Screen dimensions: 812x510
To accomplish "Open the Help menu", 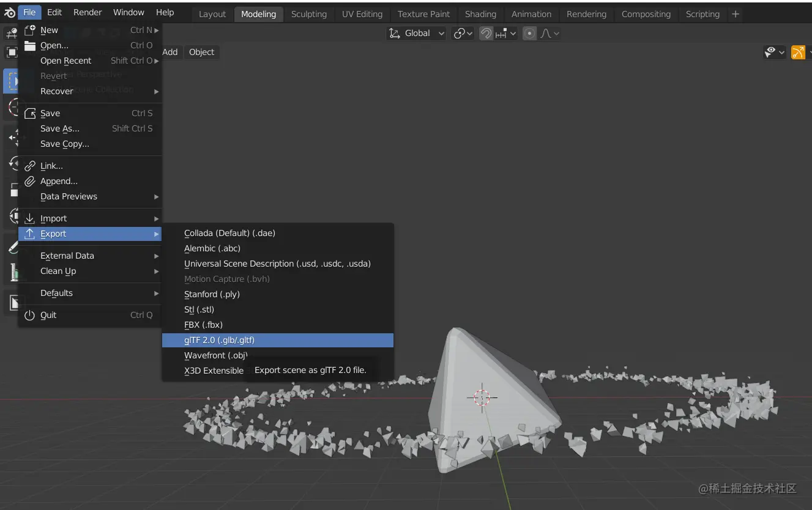I will (x=165, y=12).
